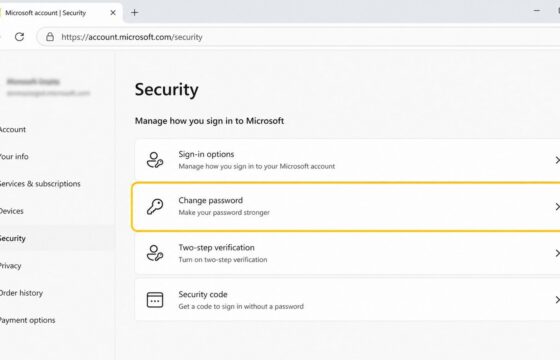This screenshot has width=560, height=360.
Task: Click the Two-step verification title
Action: pos(216,248)
